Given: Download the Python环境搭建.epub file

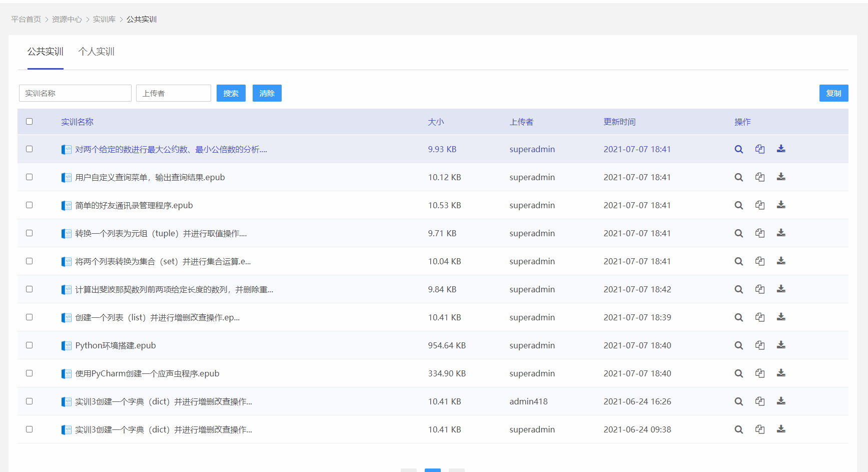Looking at the screenshot, I should [x=781, y=345].
